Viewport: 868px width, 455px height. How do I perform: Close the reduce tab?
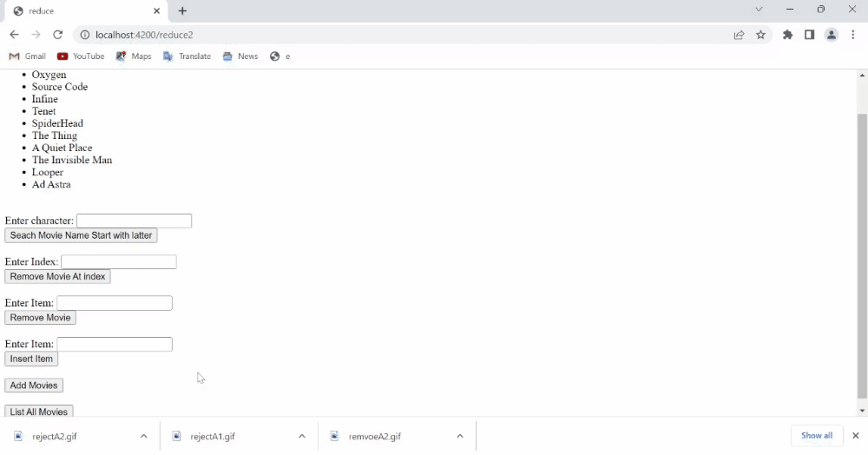point(156,10)
